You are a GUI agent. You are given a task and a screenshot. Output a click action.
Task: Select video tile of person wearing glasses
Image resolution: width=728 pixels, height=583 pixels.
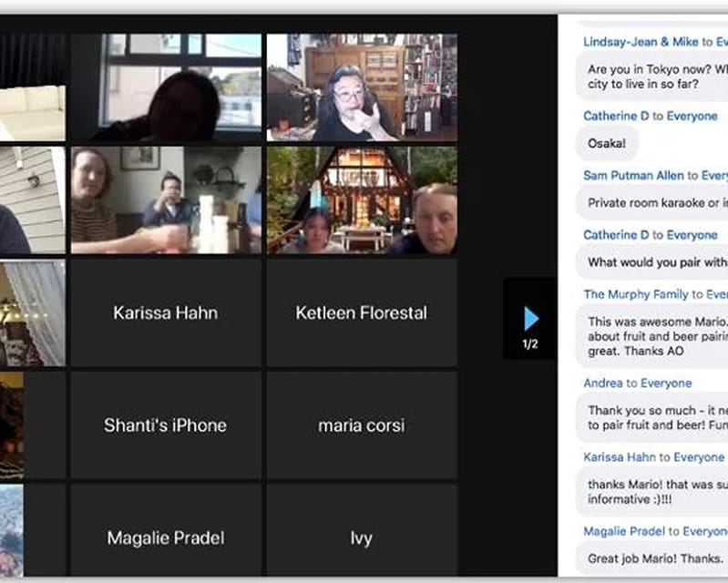(x=362, y=87)
